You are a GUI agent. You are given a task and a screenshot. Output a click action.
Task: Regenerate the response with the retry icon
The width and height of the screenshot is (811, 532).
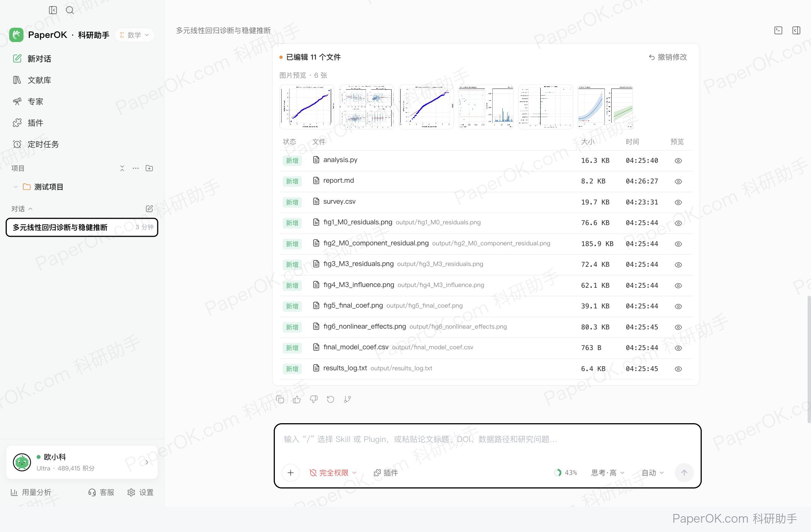[330, 399]
